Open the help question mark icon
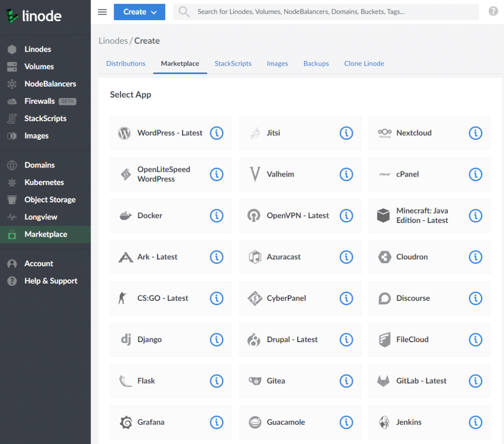This screenshot has width=504, height=444. (493, 11)
